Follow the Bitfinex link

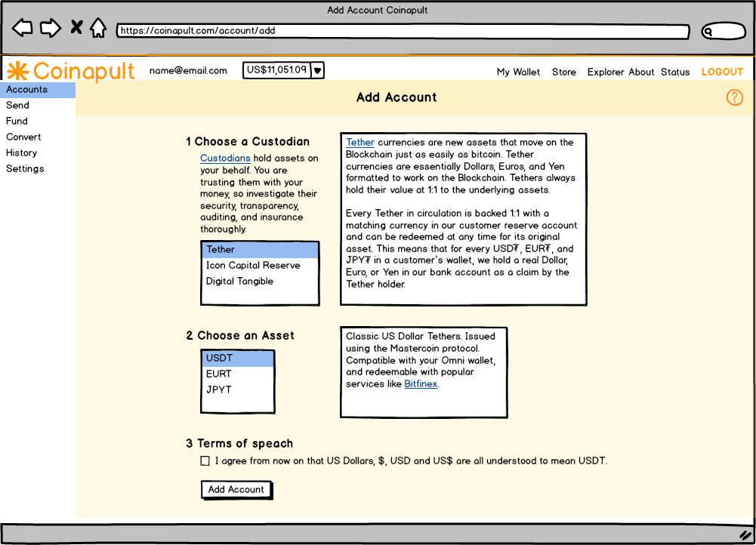tap(421, 384)
